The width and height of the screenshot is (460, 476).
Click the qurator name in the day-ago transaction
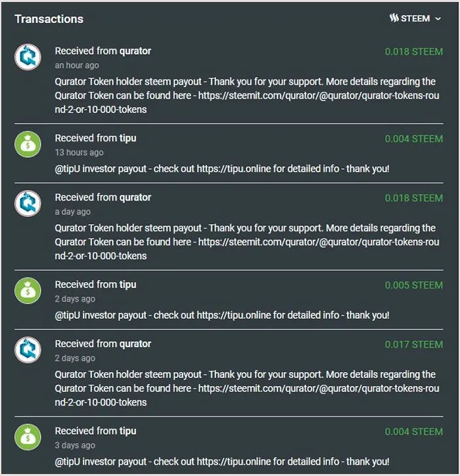135,198
